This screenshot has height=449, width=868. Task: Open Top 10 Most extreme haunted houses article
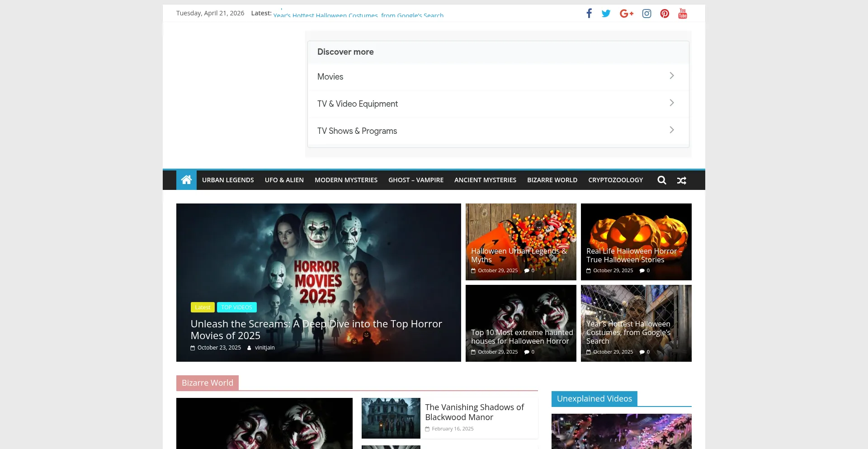tap(522, 337)
